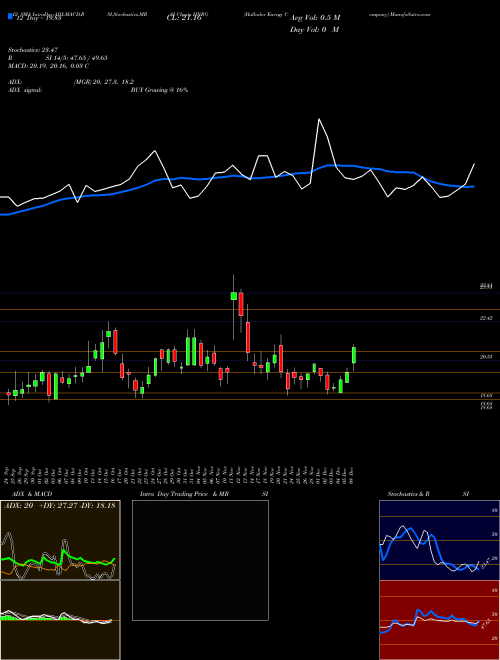Click the 'company/MunafaSutra.com' source text

click(399, 14)
